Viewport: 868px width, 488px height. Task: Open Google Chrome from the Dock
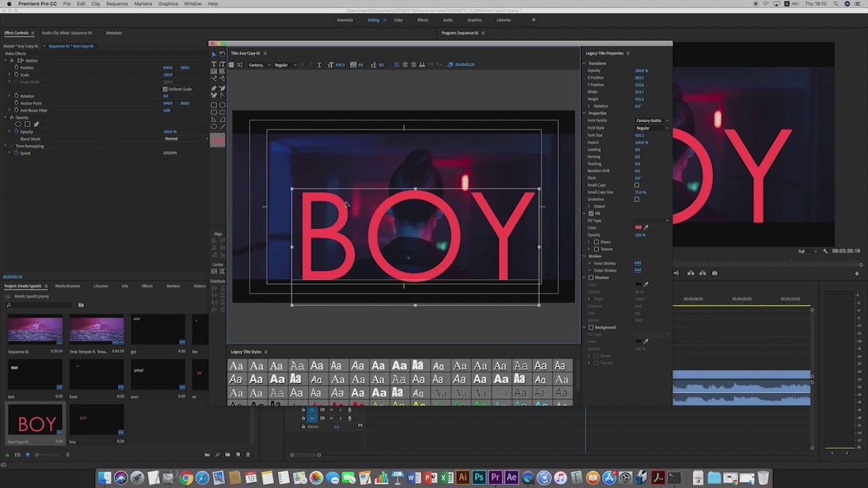click(186, 478)
